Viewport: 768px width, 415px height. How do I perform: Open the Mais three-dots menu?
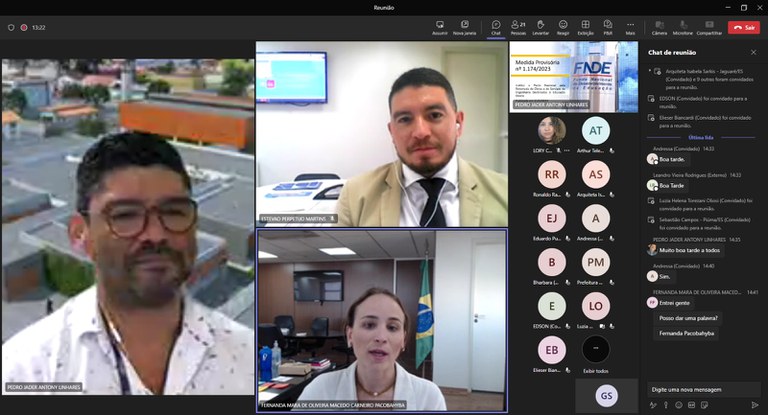coord(630,26)
